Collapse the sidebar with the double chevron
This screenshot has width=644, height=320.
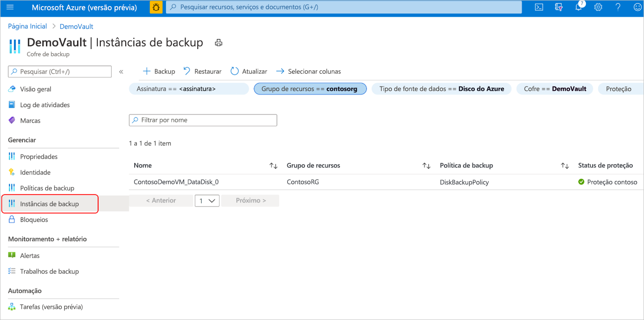pos(121,72)
